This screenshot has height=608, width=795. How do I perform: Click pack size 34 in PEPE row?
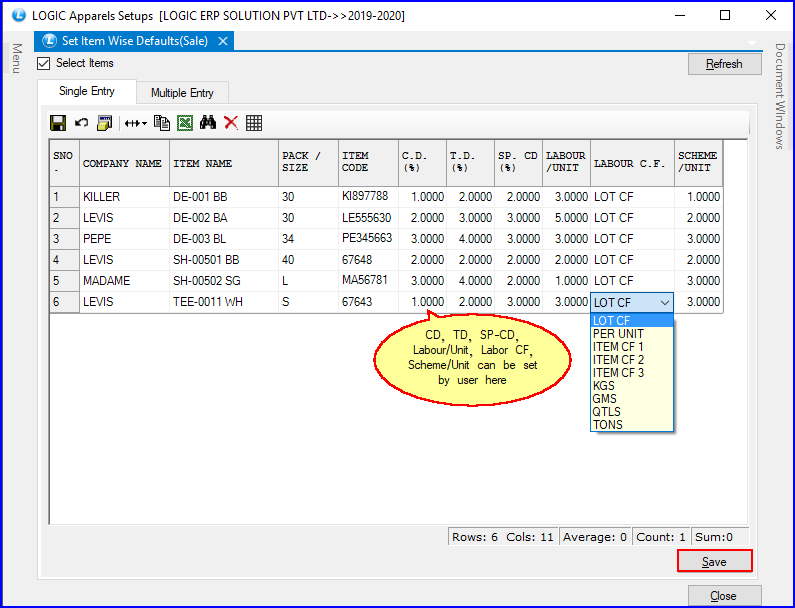308,239
